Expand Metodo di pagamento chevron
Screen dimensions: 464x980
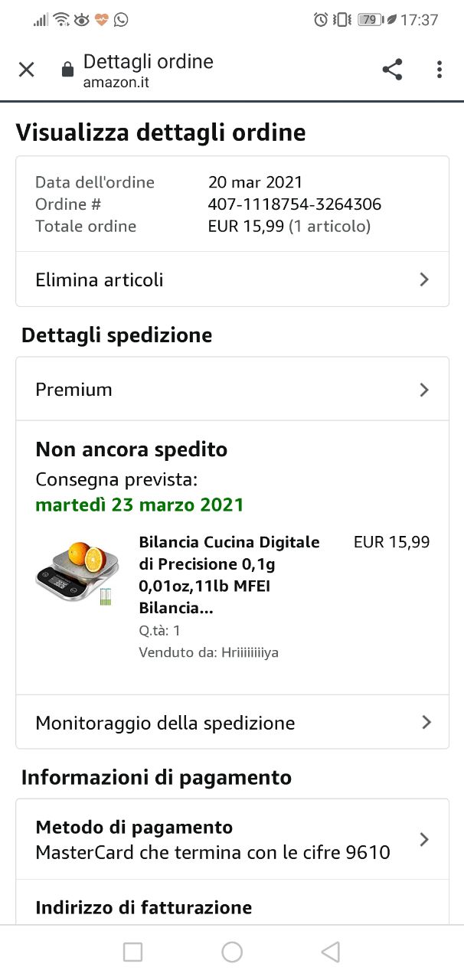coord(424,839)
